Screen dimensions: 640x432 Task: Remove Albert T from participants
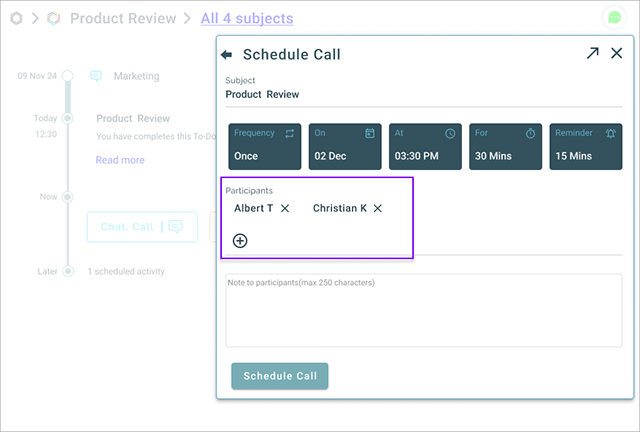285,209
